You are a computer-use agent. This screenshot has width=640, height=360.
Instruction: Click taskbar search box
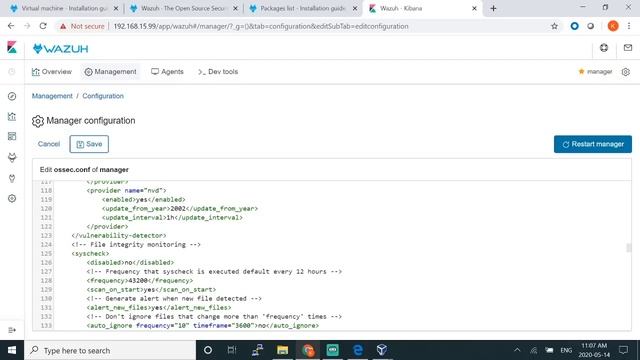coord(110,350)
